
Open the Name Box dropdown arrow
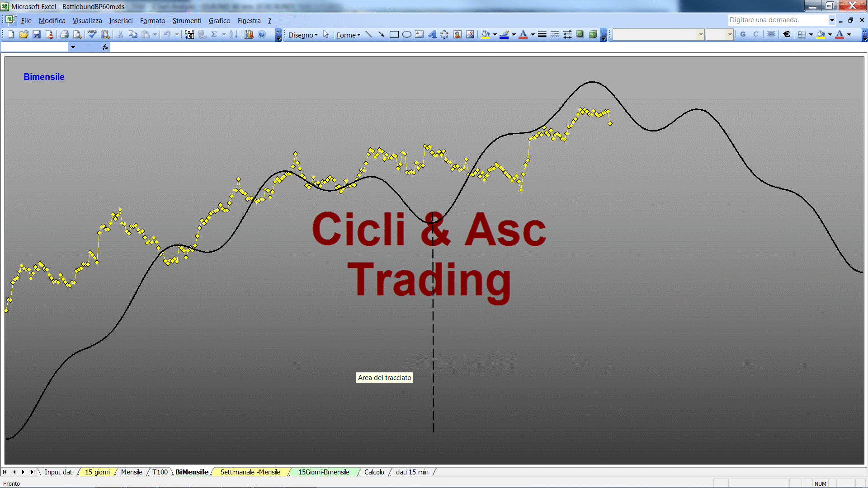click(x=73, y=47)
